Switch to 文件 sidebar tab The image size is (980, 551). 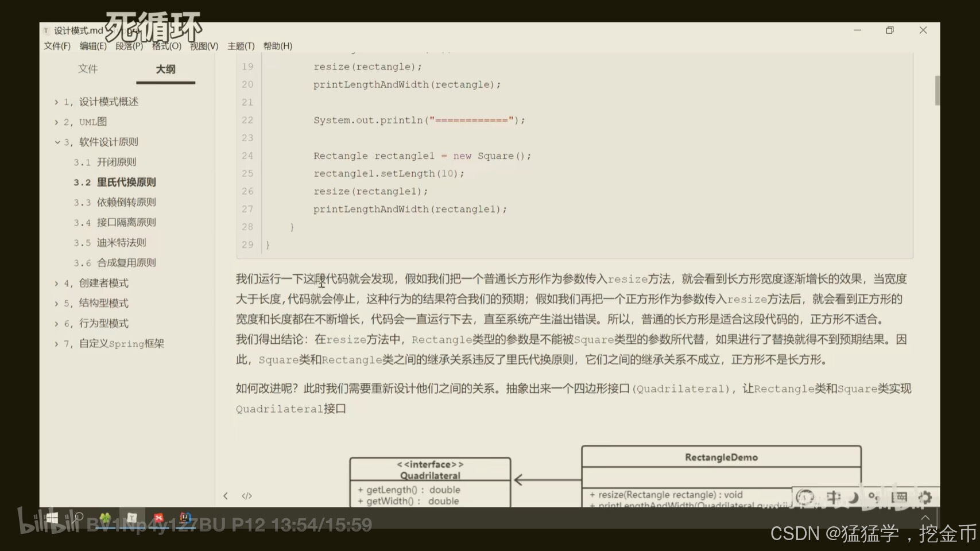click(88, 69)
